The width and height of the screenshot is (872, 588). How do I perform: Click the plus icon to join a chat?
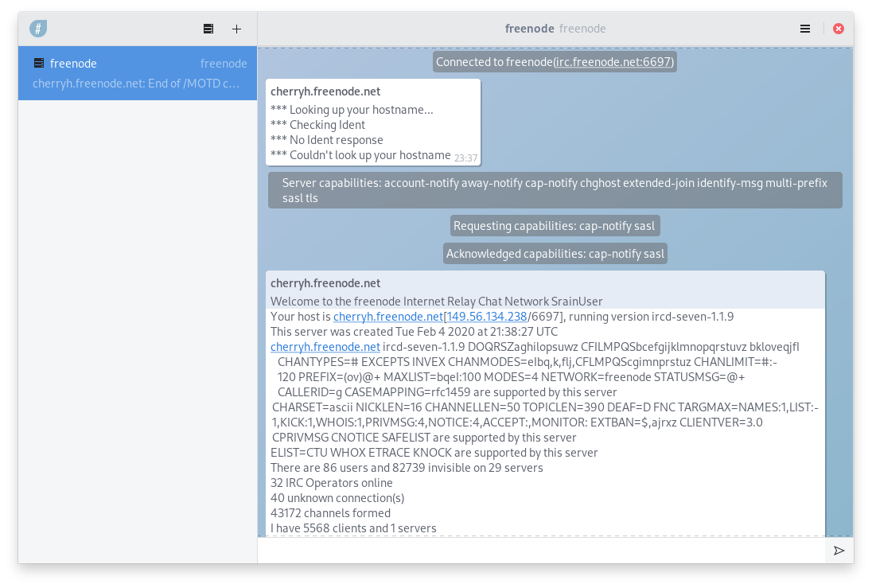pyautogui.click(x=236, y=29)
